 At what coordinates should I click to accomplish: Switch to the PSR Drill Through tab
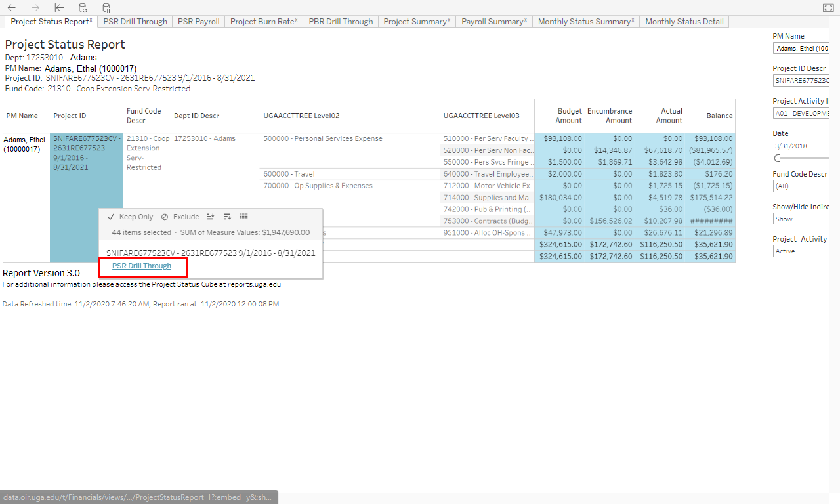coord(135,22)
